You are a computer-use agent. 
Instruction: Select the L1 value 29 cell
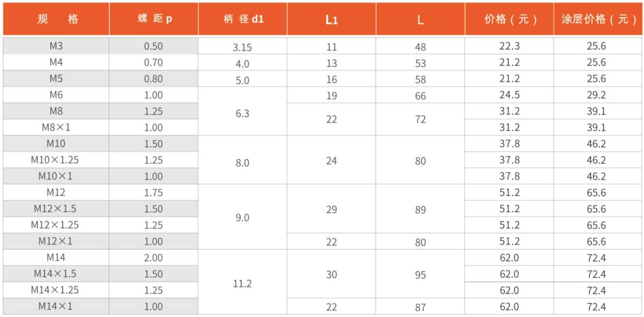coord(331,210)
